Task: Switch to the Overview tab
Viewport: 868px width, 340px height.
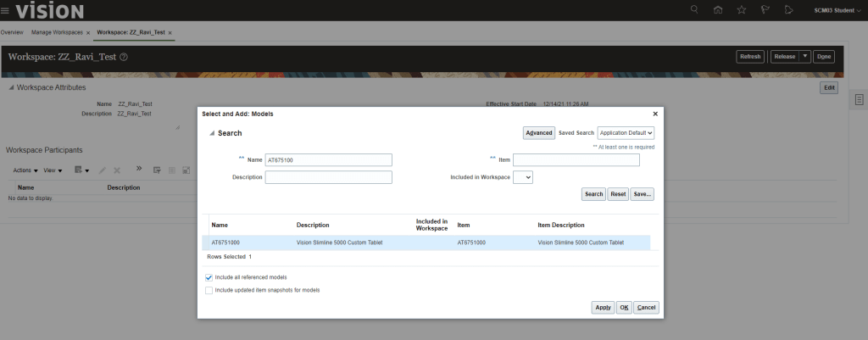Action: click(x=12, y=32)
